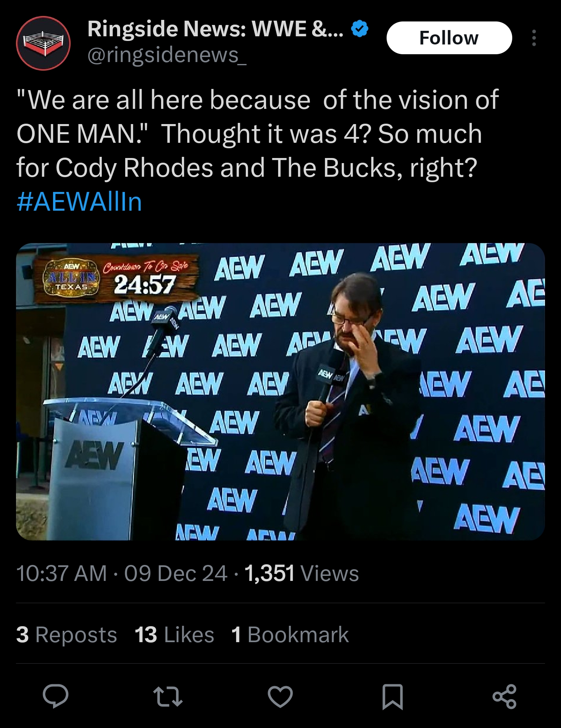
Task: Open the #AEWAllIn hashtag
Action: coord(80,202)
